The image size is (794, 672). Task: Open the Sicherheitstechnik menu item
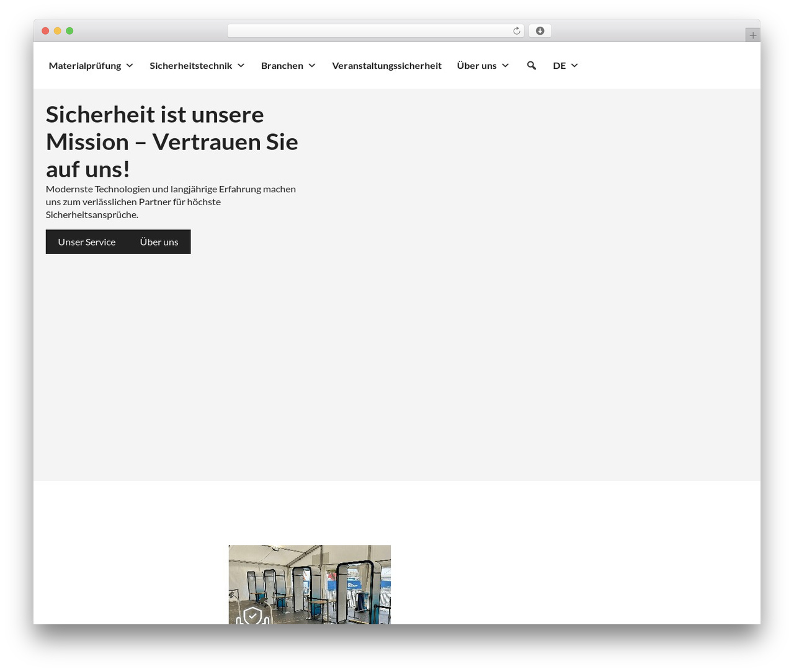tap(190, 66)
